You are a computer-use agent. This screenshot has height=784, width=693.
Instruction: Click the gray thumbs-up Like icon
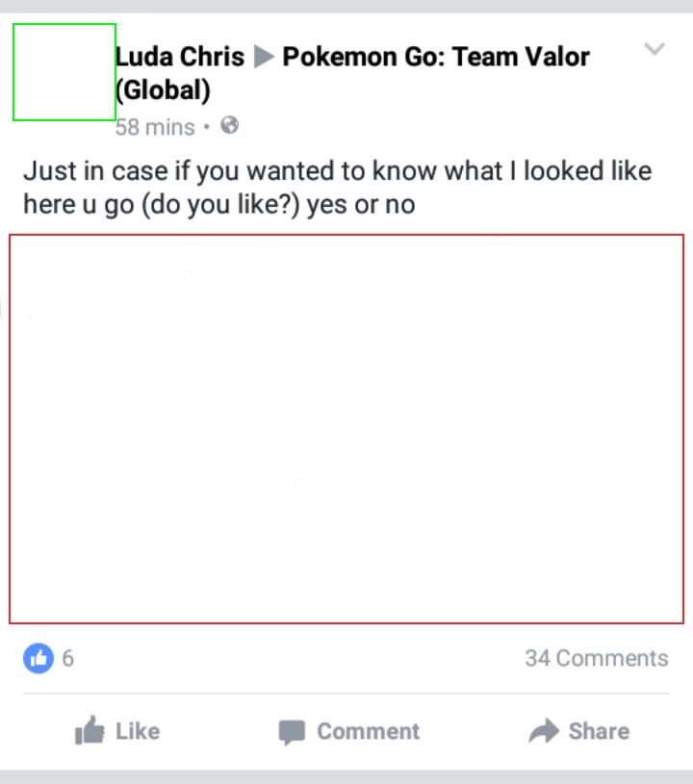click(x=90, y=730)
